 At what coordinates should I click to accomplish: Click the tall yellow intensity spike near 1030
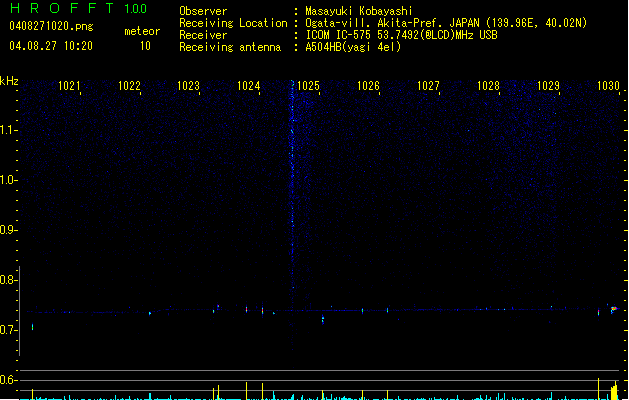(x=599, y=388)
